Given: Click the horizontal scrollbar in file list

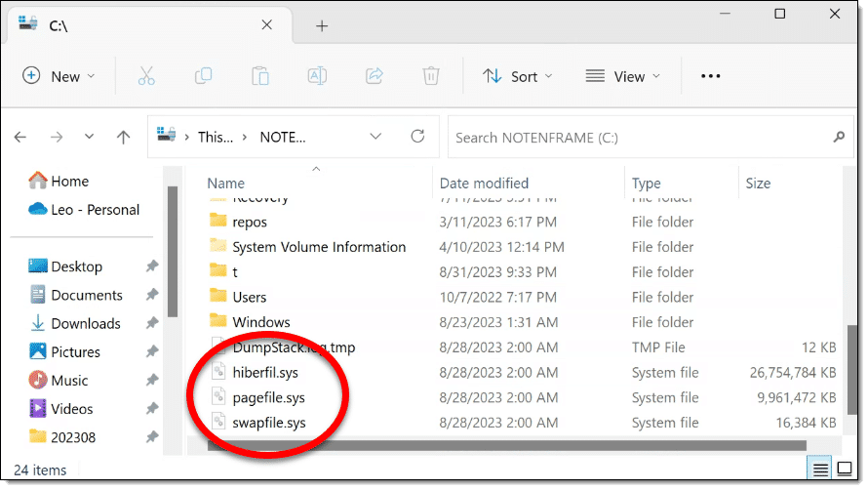Looking at the screenshot, I should pyautogui.click(x=488, y=446).
